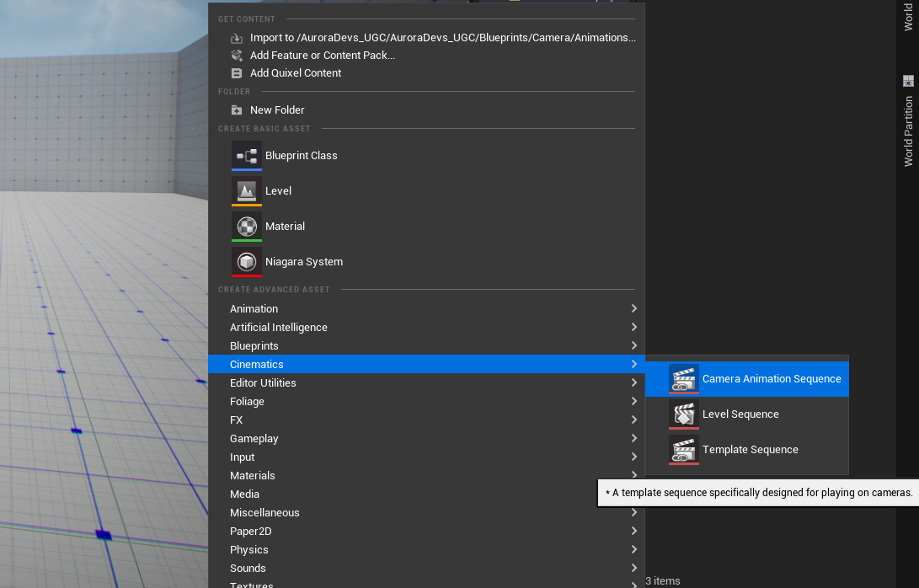Click the Level asset icon
Viewport: 919px width, 588px height.
pos(247,191)
